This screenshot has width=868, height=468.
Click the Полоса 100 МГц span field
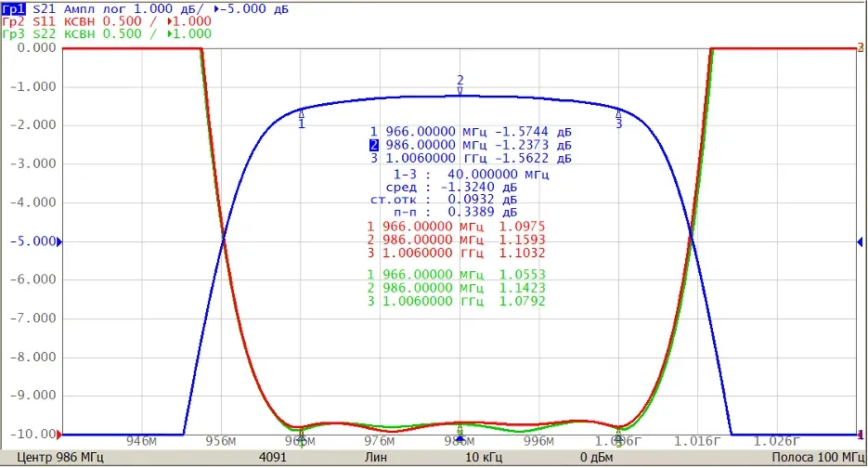point(818,458)
